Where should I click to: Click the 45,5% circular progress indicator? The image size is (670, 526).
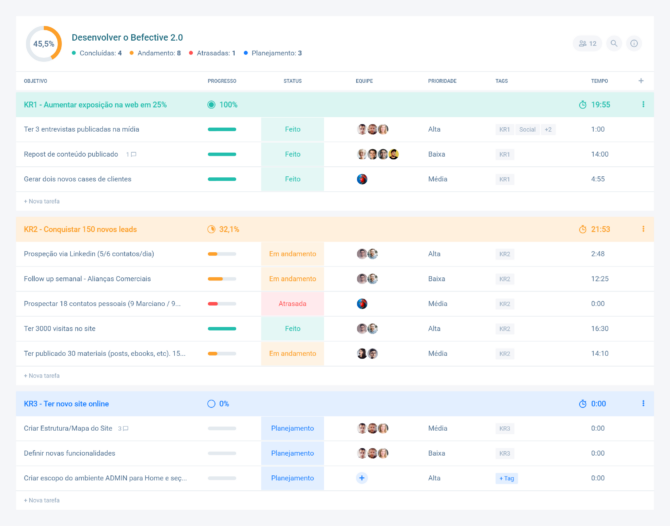[x=44, y=44]
